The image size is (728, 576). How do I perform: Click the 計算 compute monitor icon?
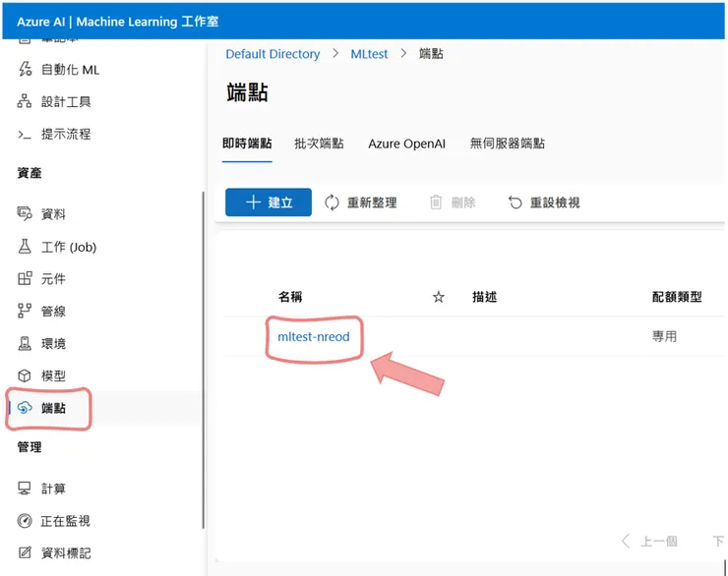(x=25, y=489)
